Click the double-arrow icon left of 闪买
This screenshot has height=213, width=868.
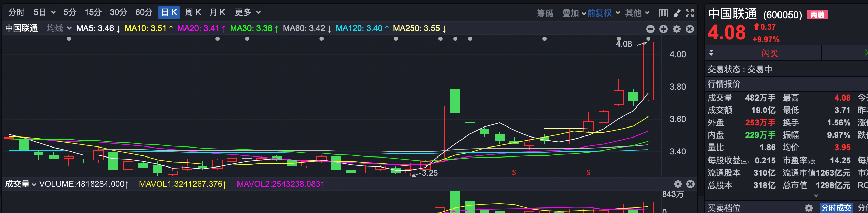[711, 53]
